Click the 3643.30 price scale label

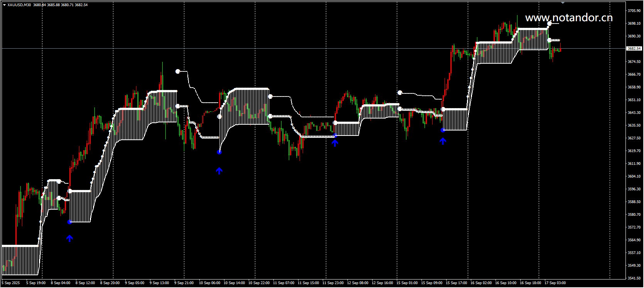634,113
